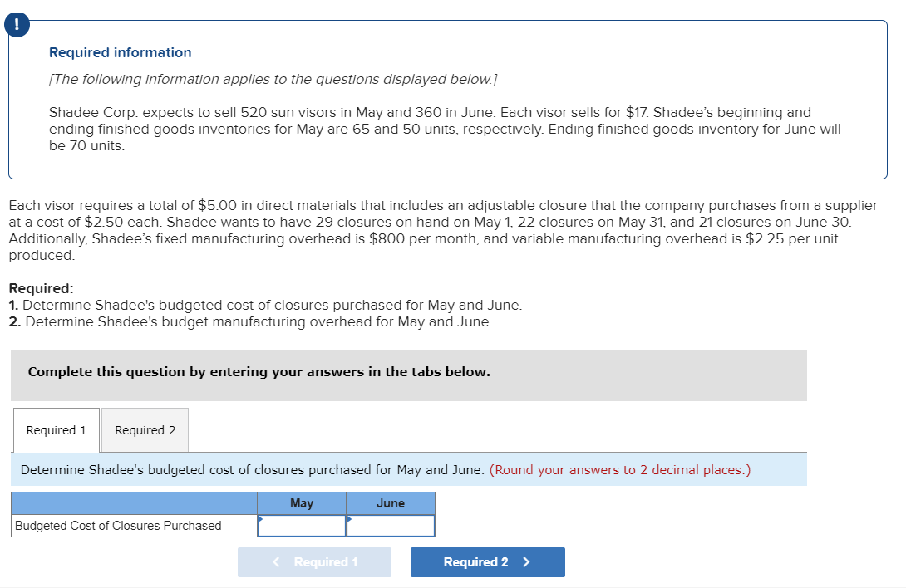Select the May column header
Screen dimensions: 906x588
(x=301, y=502)
